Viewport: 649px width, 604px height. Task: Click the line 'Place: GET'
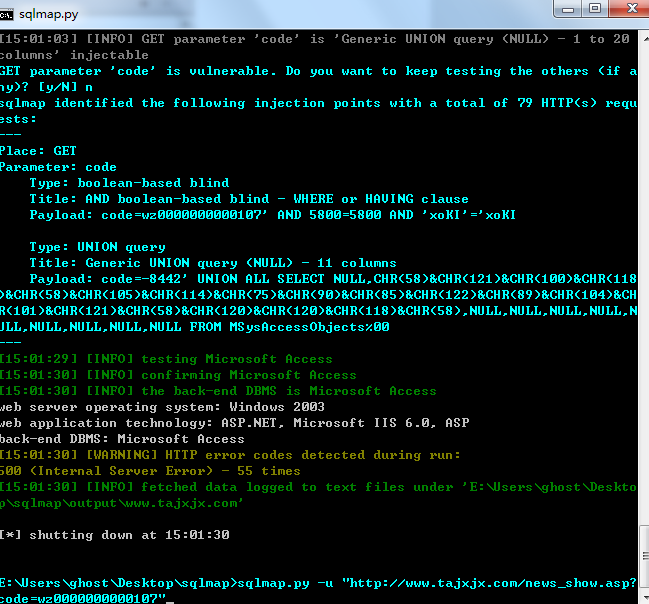(38, 151)
